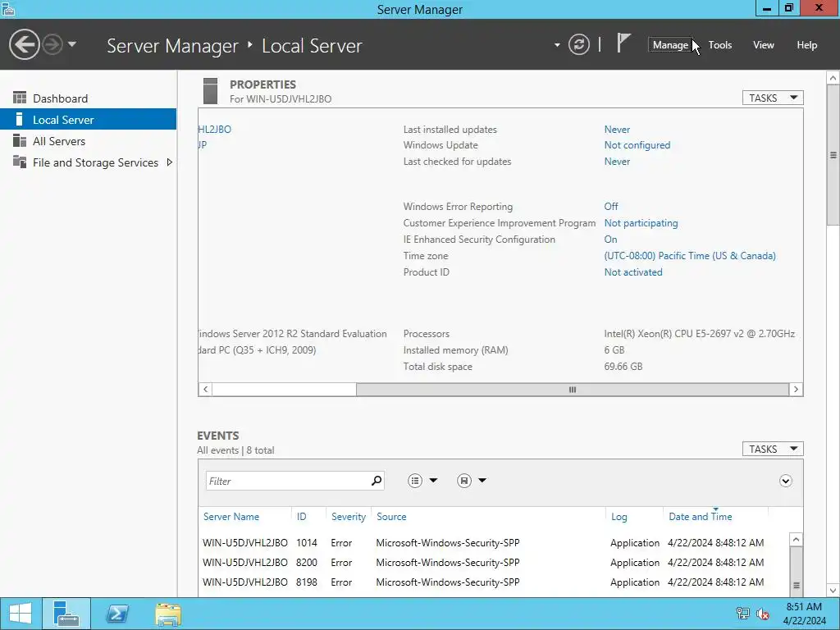Image resolution: width=840 pixels, height=630 pixels.
Task: Open the Properties TASKS dropdown
Action: pyautogui.click(x=773, y=98)
